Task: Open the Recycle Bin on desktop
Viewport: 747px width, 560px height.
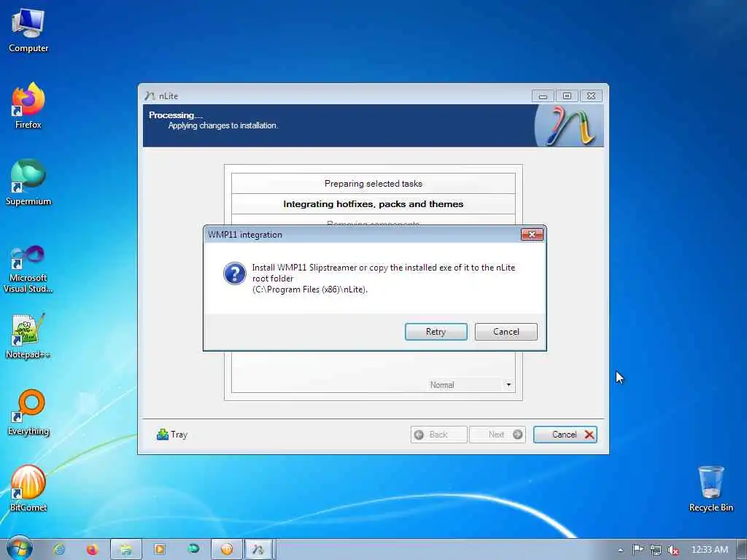Action: (711, 489)
